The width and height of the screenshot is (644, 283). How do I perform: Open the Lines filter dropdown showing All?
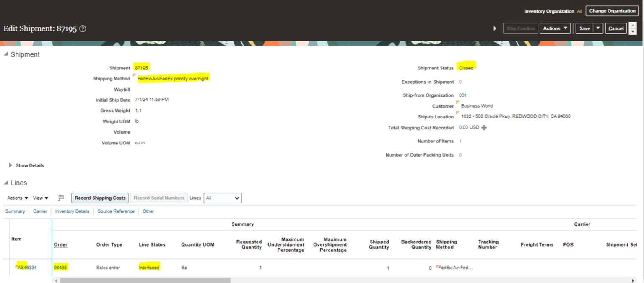(x=223, y=198)
